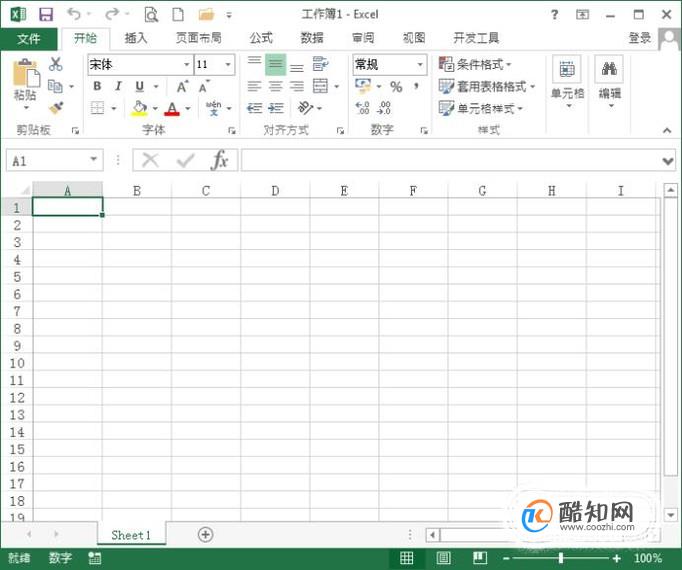Screen dimensions: 682x570
Task: Increase decimal places
Action: [x=362, y=107]
